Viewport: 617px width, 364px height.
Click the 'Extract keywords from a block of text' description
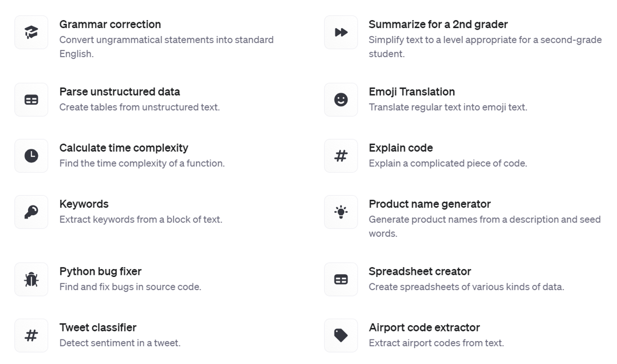click(140, 220)
